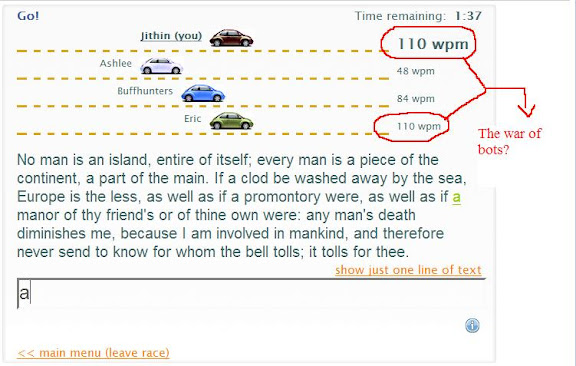Viewport: 576px width, 366px height.
Task: Click Eric's circled 110 wpm speed
Action: click(x=418, y=126)
